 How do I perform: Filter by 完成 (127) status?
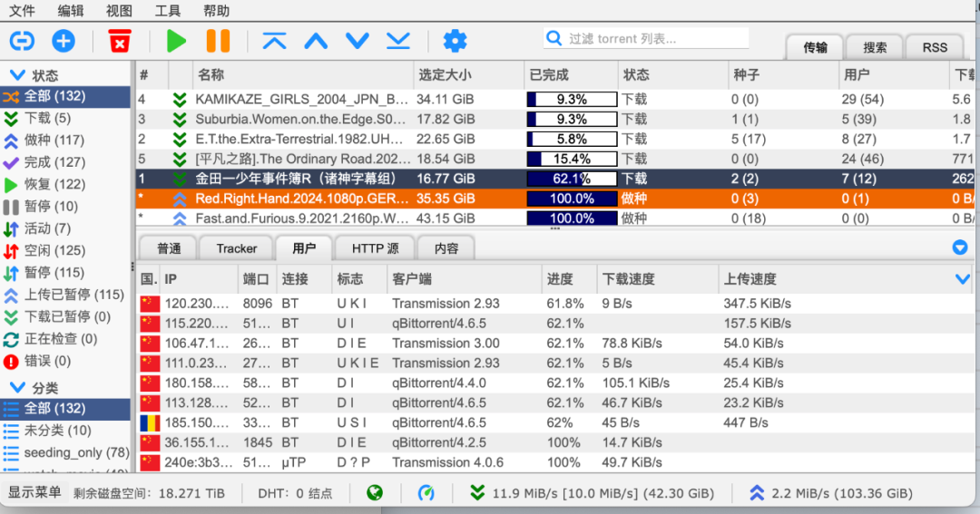65,162
